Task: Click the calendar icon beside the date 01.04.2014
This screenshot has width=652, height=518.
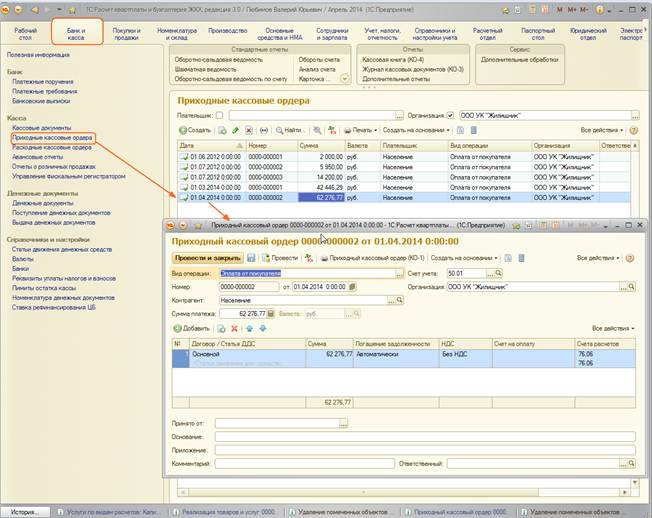Action: [352, 286]
